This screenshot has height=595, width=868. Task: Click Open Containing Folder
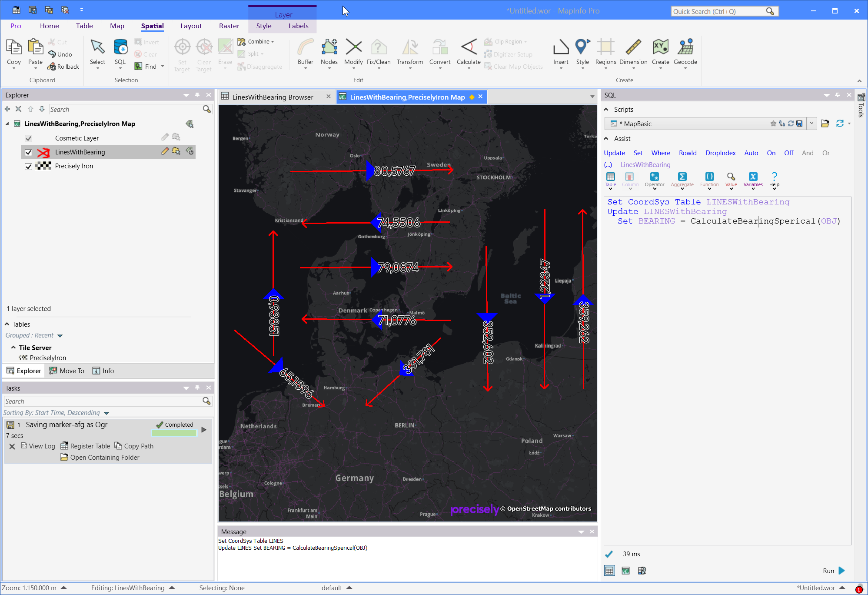click(100, 458)
